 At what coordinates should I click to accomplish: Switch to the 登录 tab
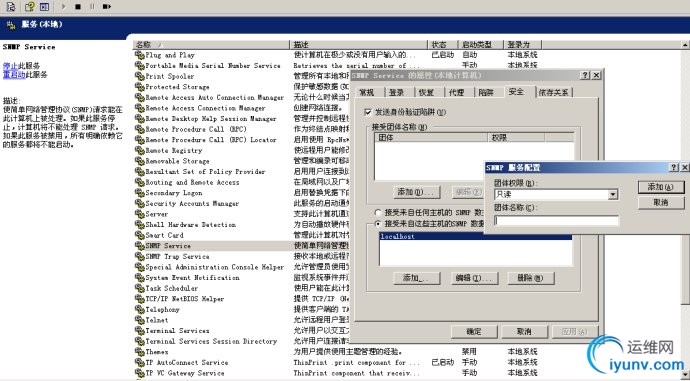[396, 92]
